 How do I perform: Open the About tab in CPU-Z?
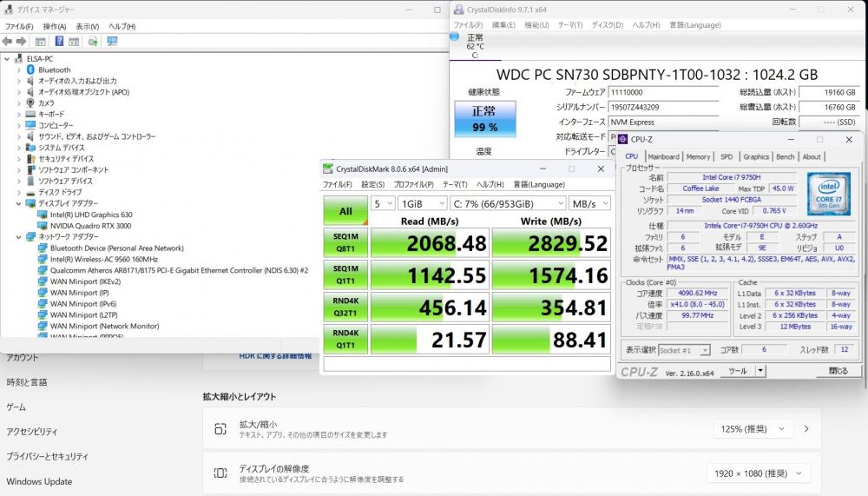tap(812, 157)
